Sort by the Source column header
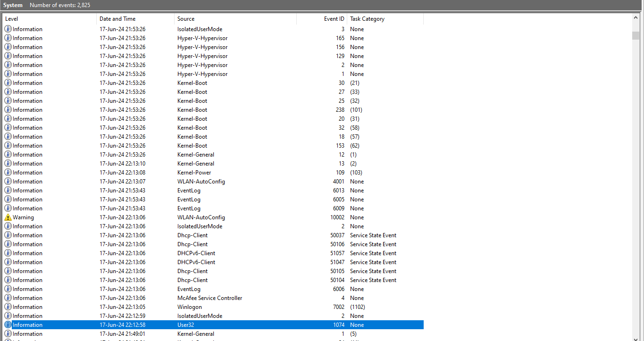 coord(235,19)
